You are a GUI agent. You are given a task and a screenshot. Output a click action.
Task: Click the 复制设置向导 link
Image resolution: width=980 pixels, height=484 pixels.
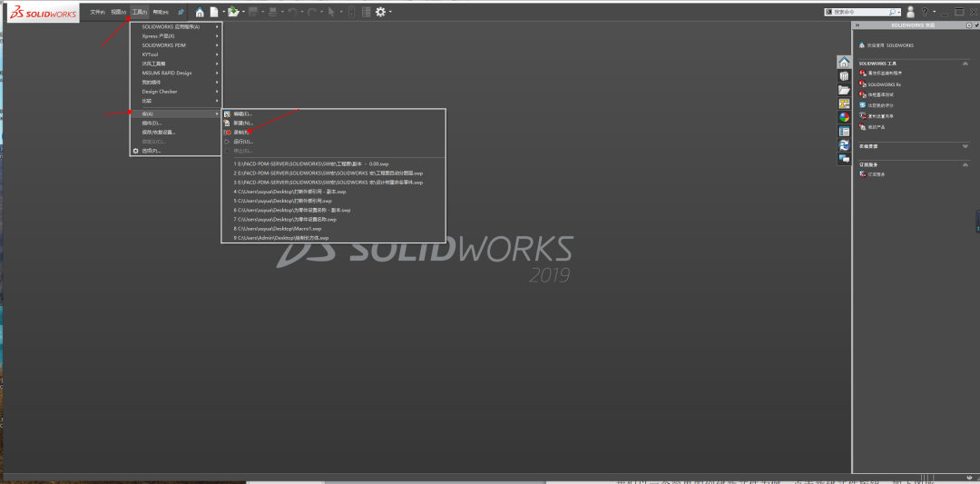(x=880, y=116)
